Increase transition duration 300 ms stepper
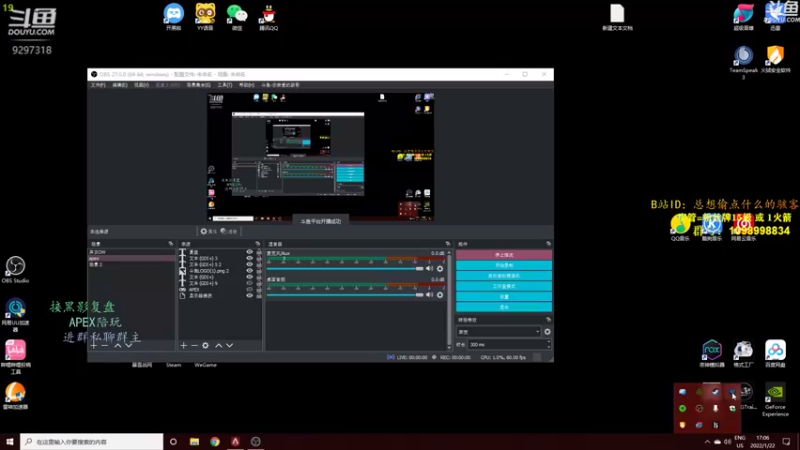The width and height of the screenshot is (800, 450). 548,342
